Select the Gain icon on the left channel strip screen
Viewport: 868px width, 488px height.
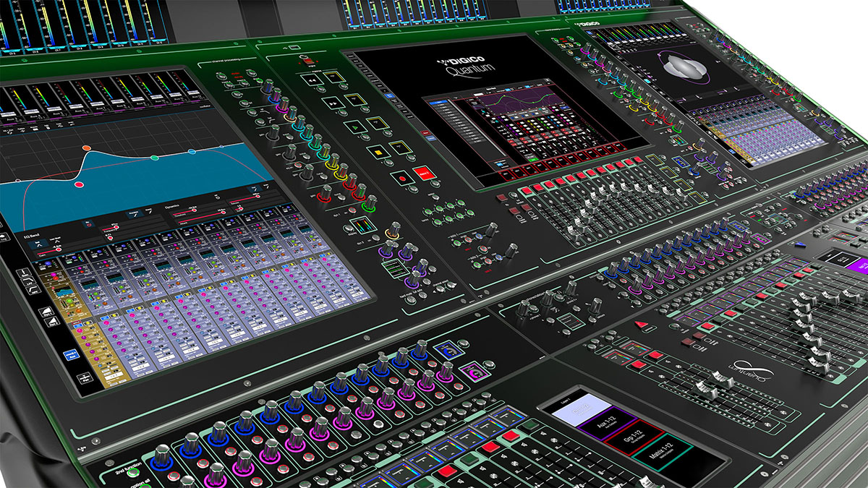click(x=24, y=273)
